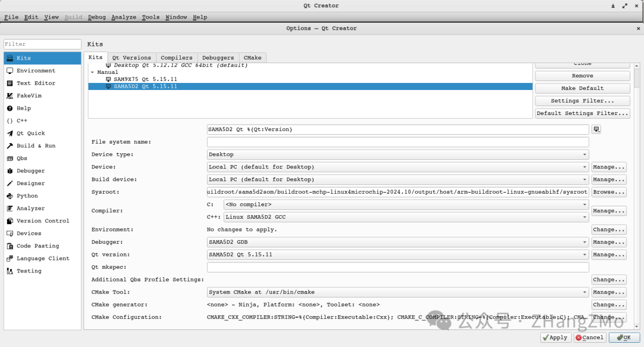Open the Python settings icon
The height and width of the screenshot is (347, 644).
point(10,196)
